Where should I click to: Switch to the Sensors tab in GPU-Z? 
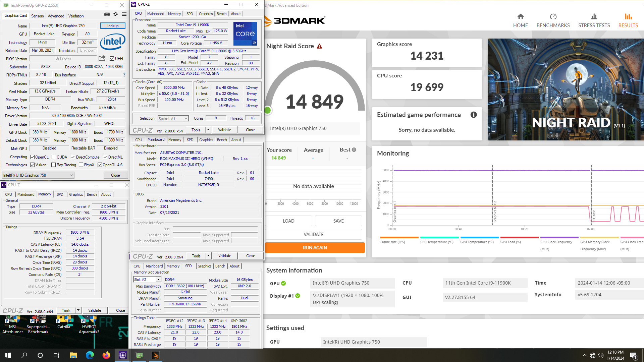tap(37, 16)
